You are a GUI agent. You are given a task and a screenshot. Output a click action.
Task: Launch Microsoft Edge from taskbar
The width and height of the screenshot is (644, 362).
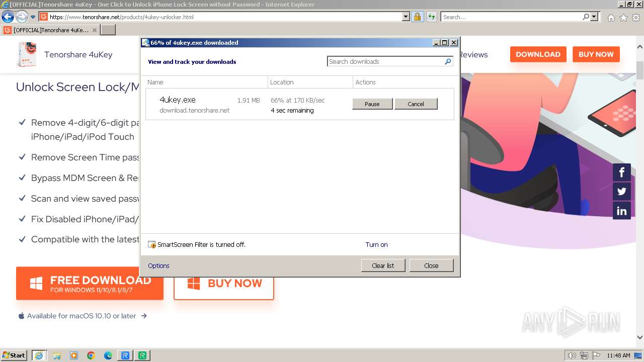108,355
